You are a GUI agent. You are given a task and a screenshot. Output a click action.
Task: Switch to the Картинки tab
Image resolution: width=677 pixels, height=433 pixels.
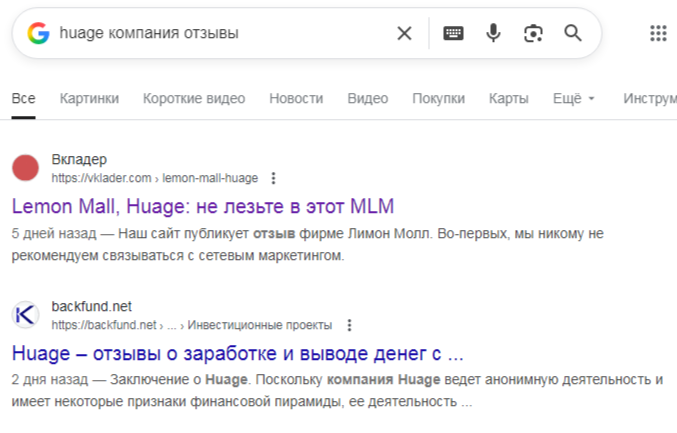pos(89,98)
